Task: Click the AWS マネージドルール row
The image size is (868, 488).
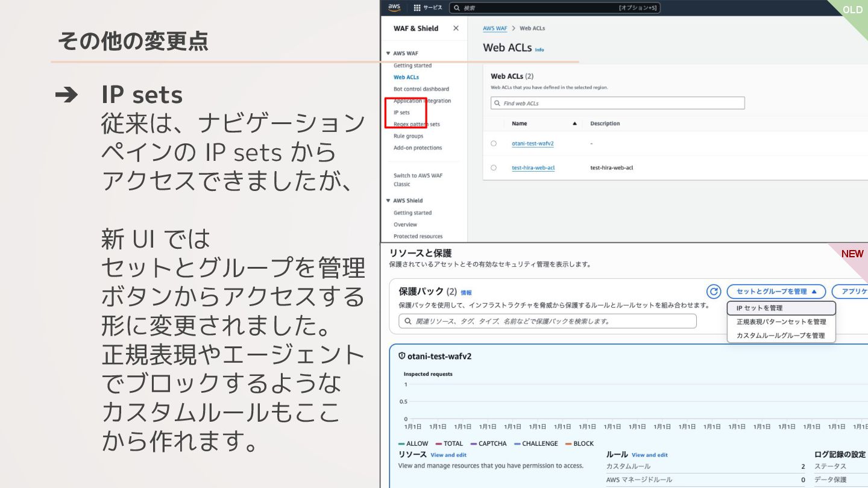Action: pyautogui.click(x=705, y=480)
